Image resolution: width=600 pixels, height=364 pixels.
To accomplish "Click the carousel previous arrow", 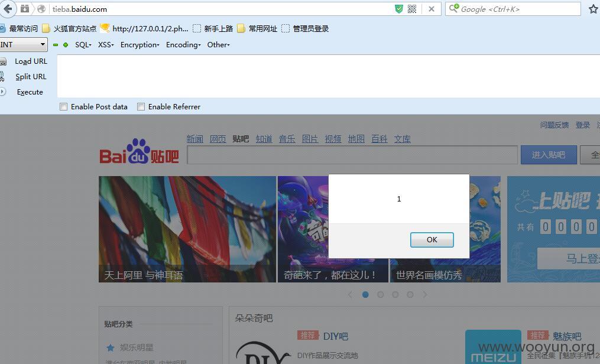I will tap(350, 294).
